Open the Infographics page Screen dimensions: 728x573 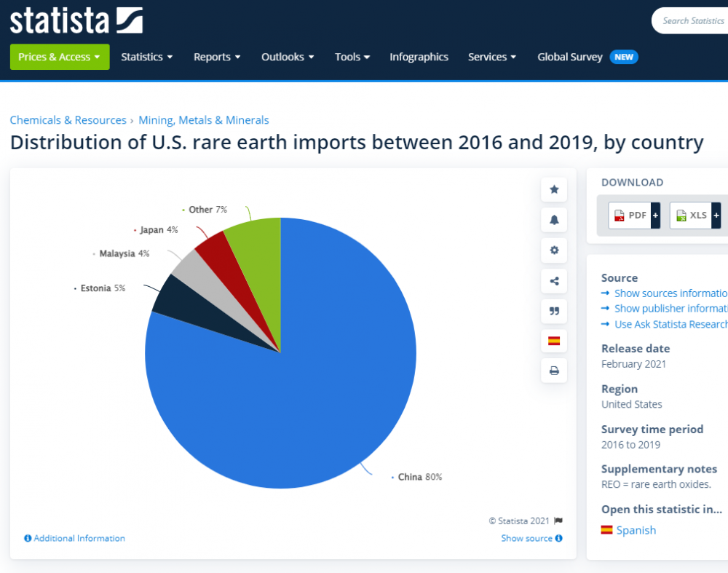[x=419, y=57]
